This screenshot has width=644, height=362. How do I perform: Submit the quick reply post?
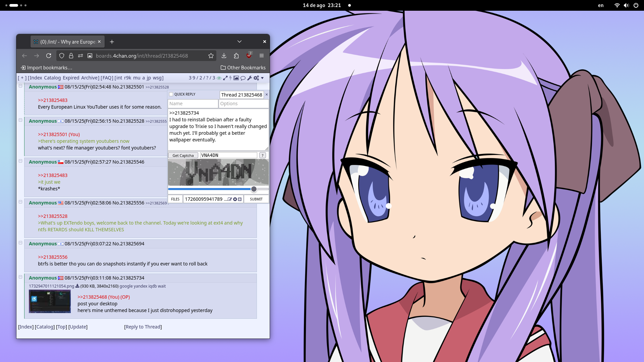tap(256, 199)
